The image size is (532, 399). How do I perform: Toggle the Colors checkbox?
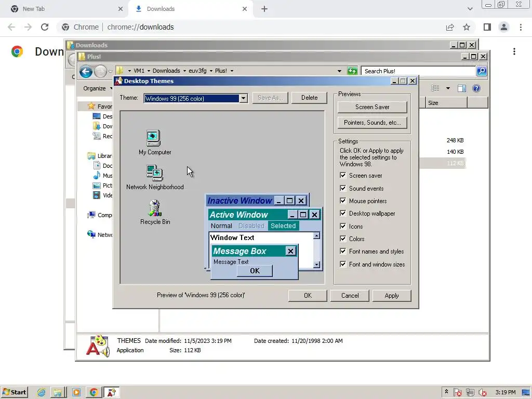point(343,239)
